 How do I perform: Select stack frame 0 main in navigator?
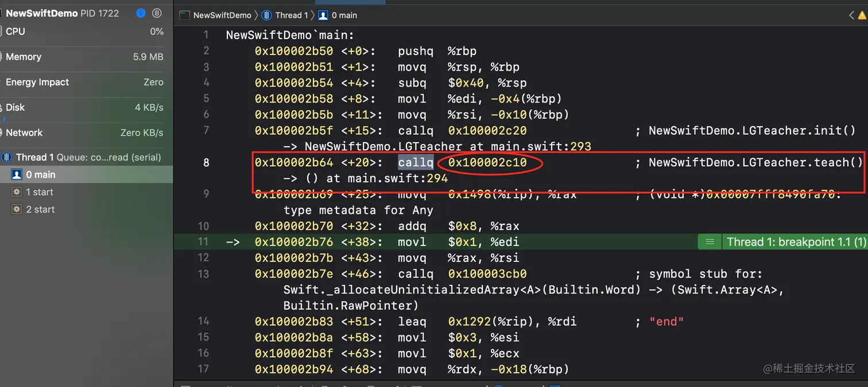coord(86,174)
